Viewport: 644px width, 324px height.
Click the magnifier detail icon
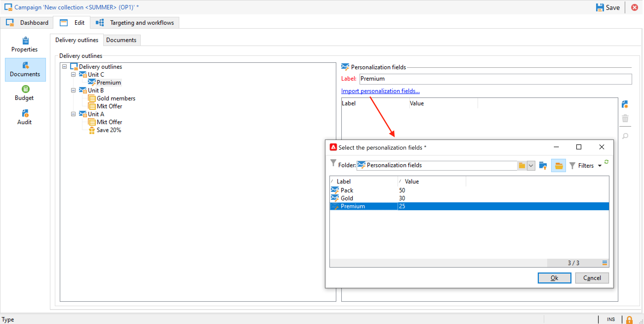point(625,136)
